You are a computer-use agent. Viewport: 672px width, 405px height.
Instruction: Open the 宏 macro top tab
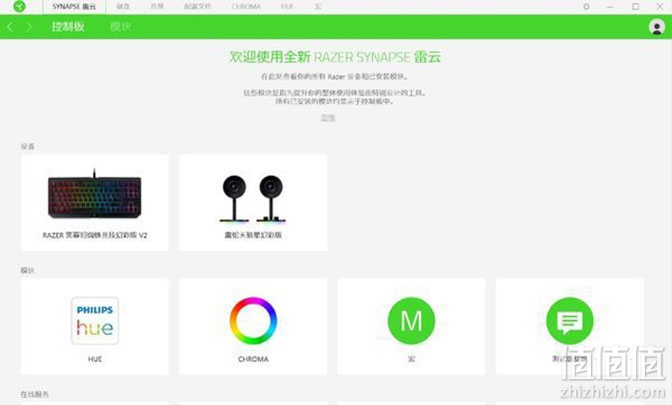318,6
